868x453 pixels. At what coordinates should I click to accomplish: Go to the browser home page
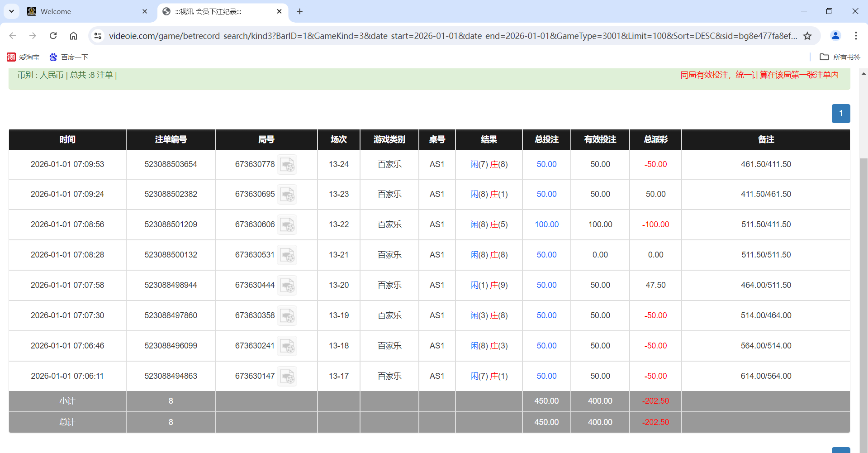tap(73, 36)
